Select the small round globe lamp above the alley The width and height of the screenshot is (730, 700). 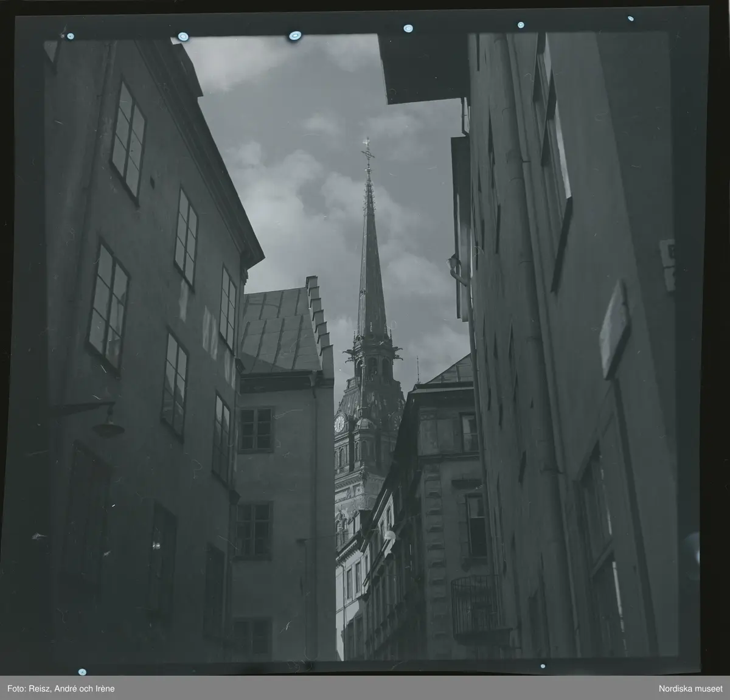click(x=389, y=535)
